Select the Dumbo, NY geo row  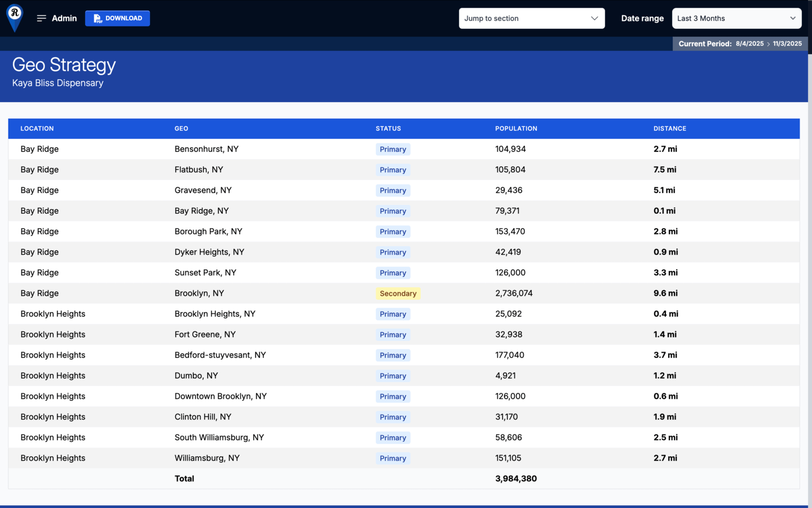(196, 376)
